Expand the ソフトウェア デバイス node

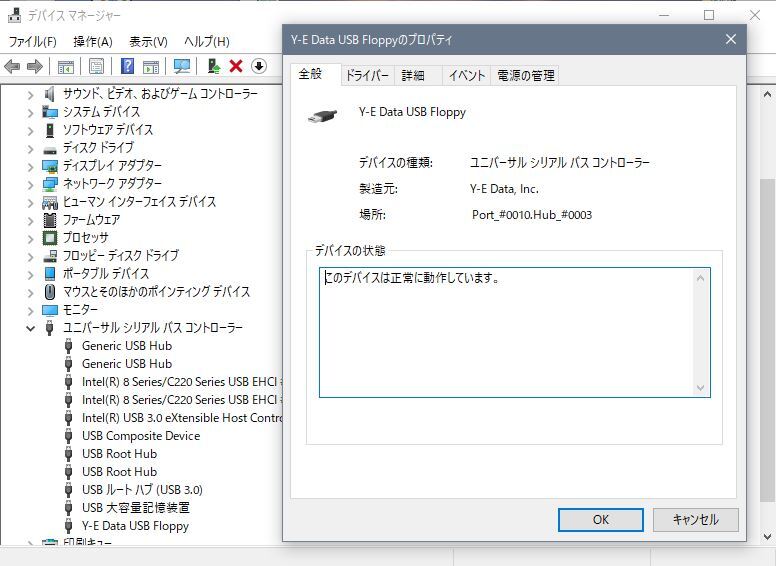tap(31, 131)
